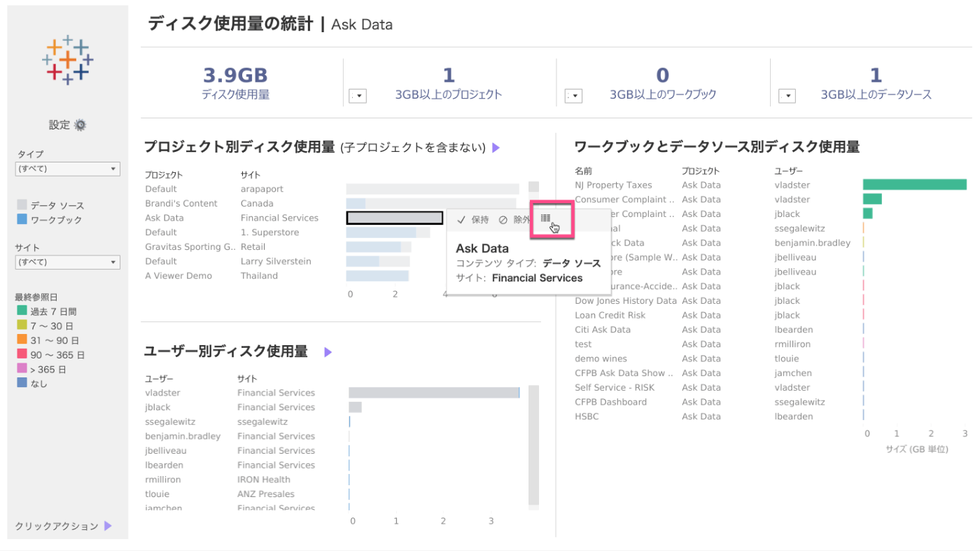Click the vladster user bar

pos(434,393)
